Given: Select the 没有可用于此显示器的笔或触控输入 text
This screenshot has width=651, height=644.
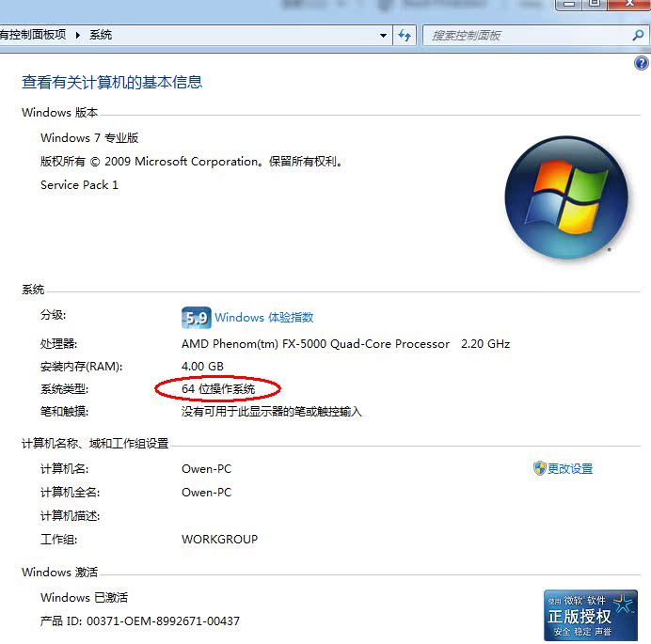Looking at the screenshot, I should (x=272, y=411).
